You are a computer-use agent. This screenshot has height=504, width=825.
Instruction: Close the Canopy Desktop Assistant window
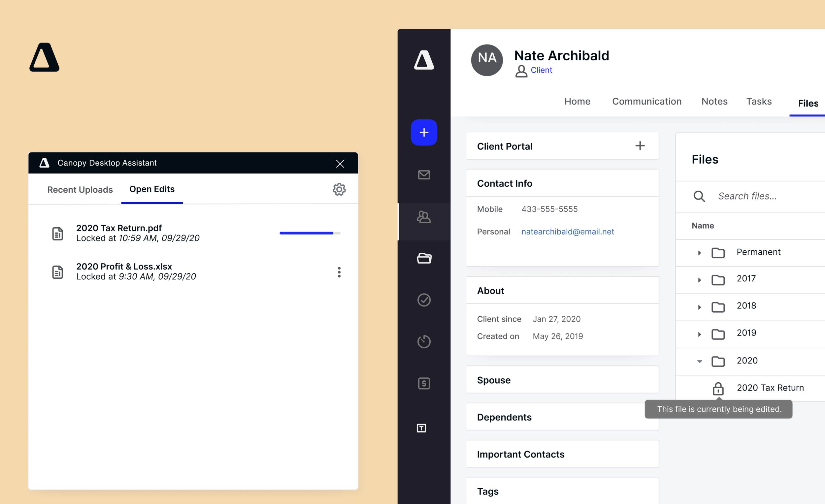point(340,164)
